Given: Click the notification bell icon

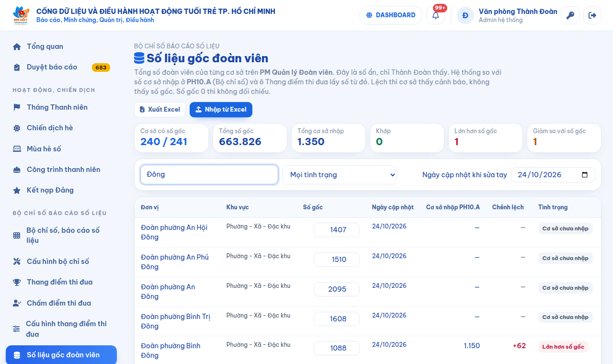Looking at the screenshot, I should pos(436,15).
